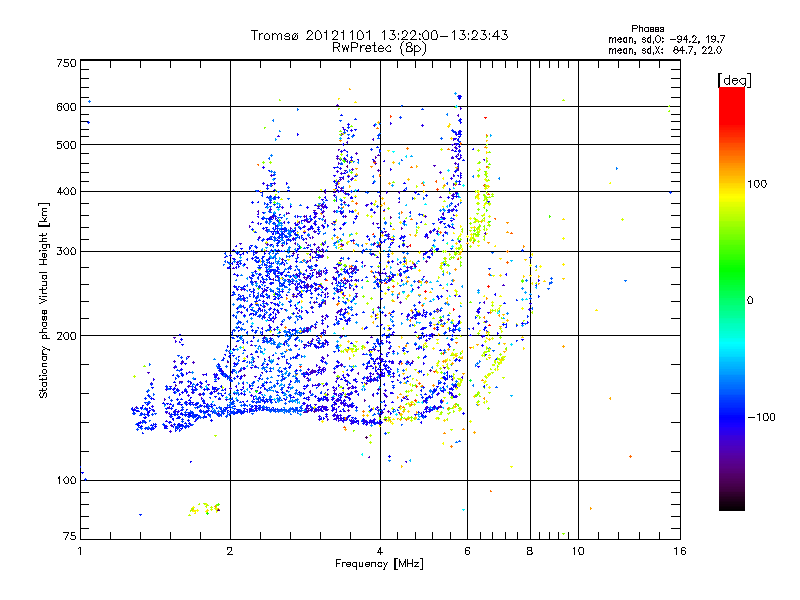Screen dimensions: 800x600
Task: Click the 'RwPretec (8p)' subtitle
Action: (x=379, y=48)
